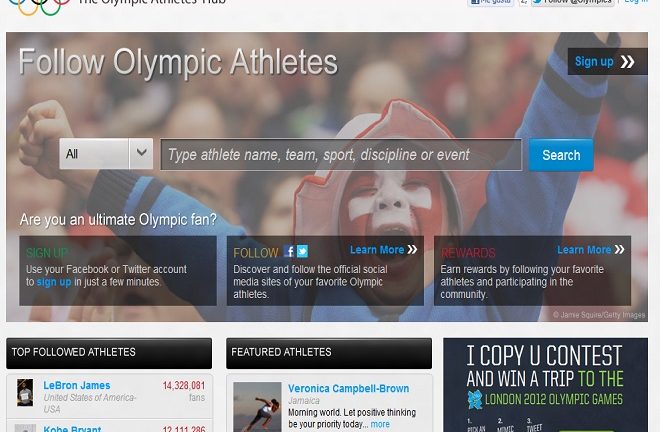This screenshot has height=432, width=660.
Task: Click the Facebook icon in the Follow box
Action: tap(289, 251)
